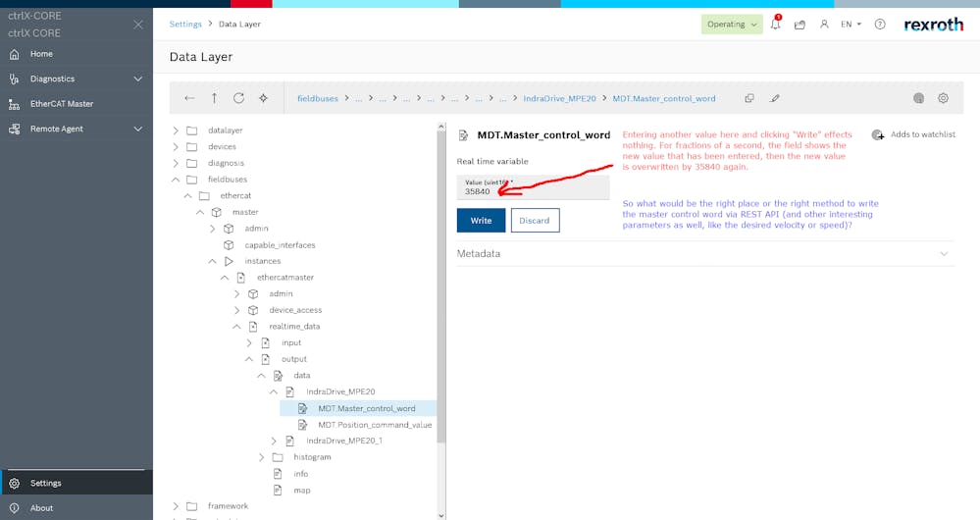The image size is (980, 520).
Task: Go to Home in sidebar
Action: (41, 54)
